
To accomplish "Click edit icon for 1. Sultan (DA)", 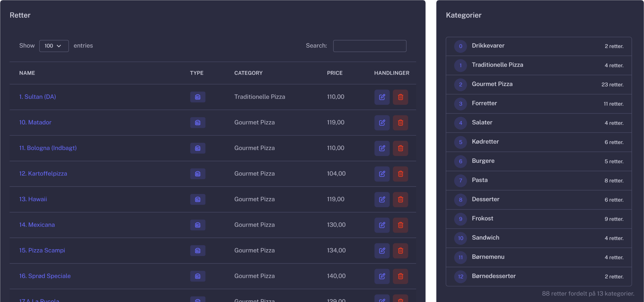I will tap(382, 97).
